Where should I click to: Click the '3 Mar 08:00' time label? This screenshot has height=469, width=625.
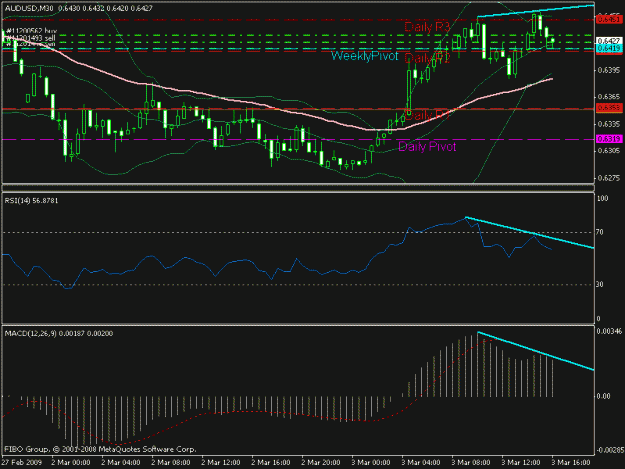coord(471,462)
